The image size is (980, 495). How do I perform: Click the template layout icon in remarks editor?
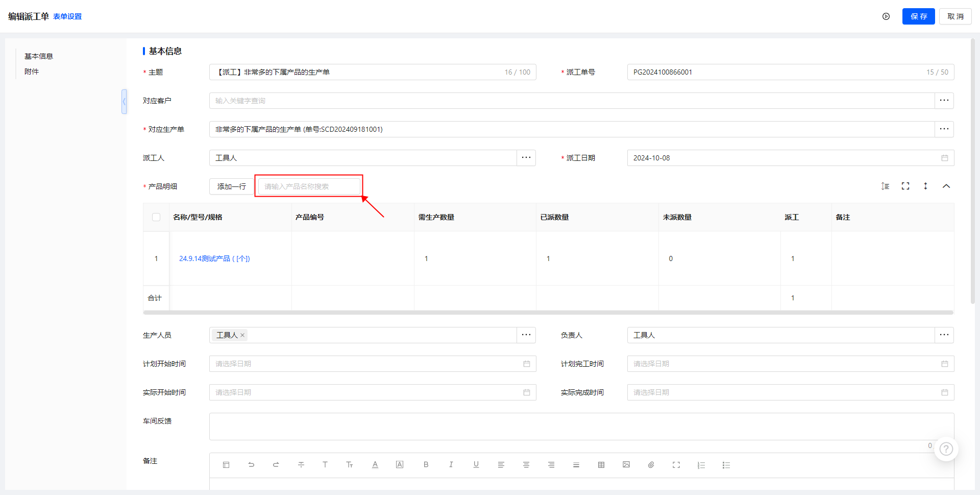226,465
